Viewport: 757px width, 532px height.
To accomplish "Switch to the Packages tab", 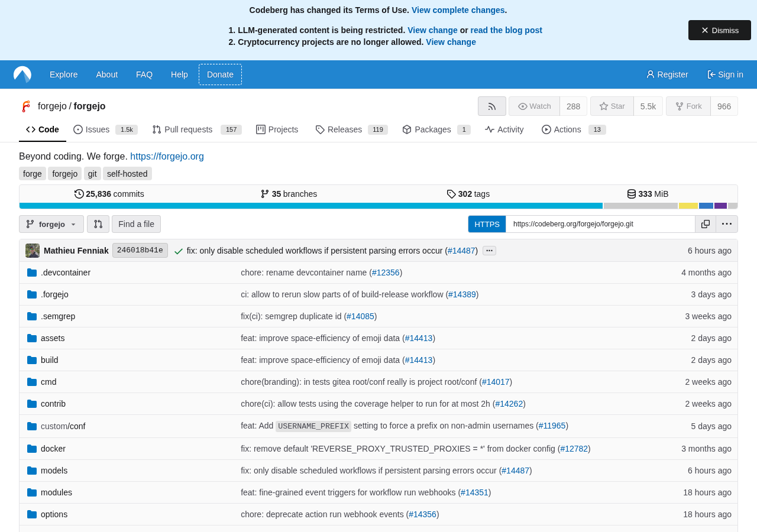I will tap(436, 129).
